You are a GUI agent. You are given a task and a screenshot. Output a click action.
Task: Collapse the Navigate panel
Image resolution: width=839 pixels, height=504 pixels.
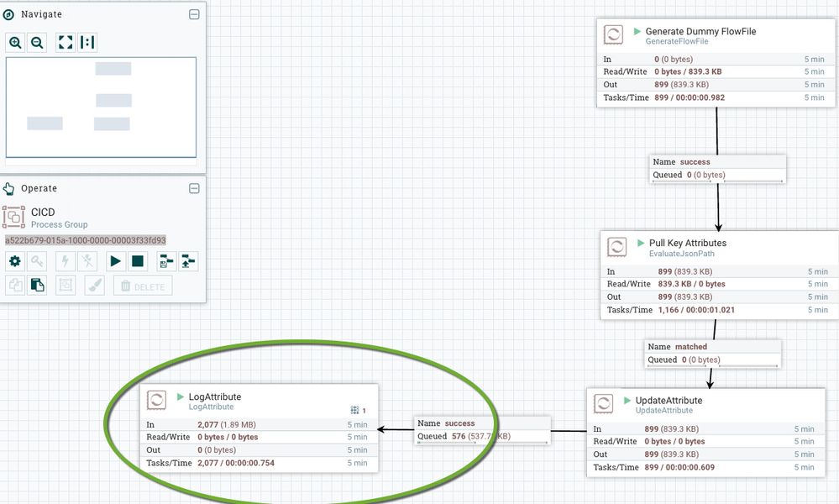pyautogui.click(x=194, y=14)
